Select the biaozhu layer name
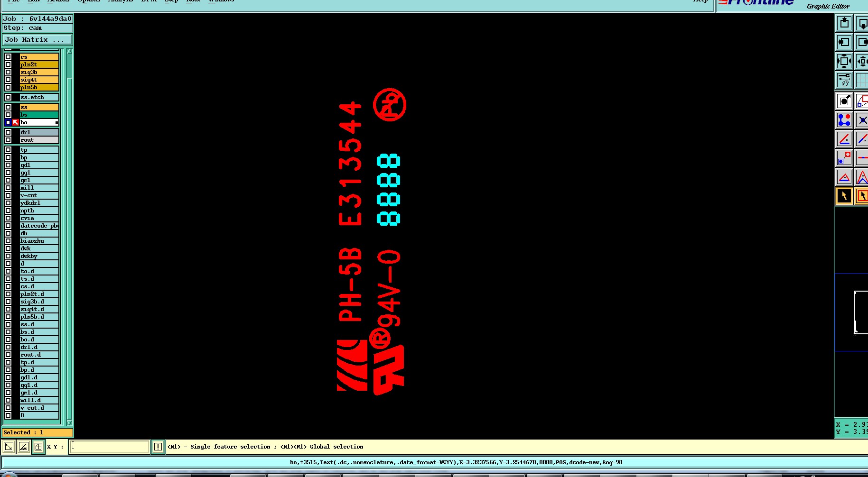This screenshot has height=477, width=868. pos(39,241)
